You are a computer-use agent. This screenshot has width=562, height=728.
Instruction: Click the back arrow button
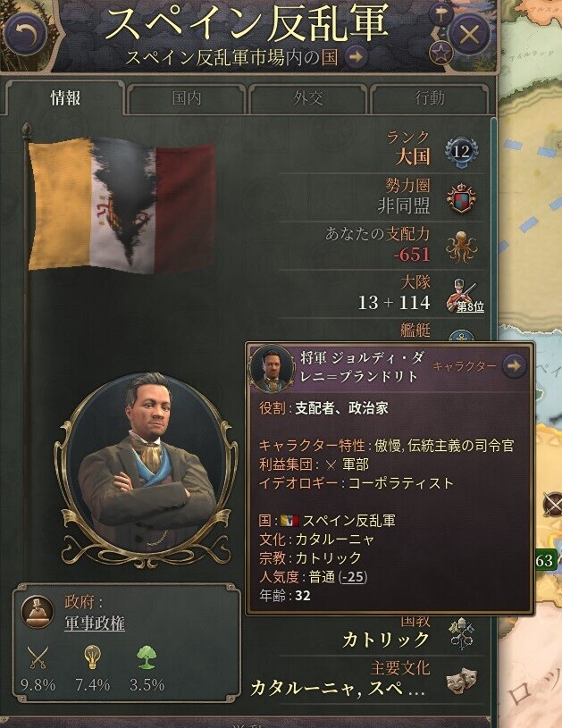(x=25, y=34)
